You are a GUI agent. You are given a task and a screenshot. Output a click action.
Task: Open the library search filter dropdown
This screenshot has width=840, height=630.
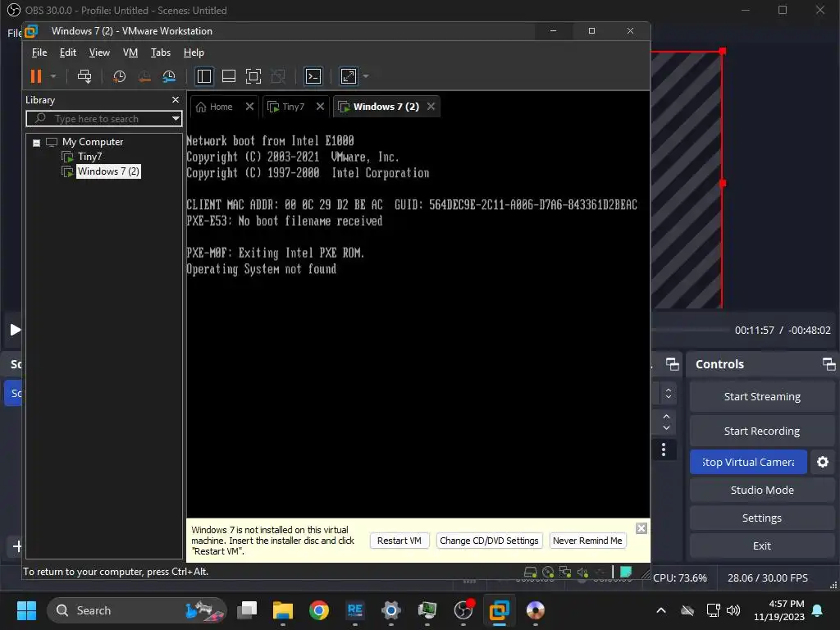coord(176,118)
